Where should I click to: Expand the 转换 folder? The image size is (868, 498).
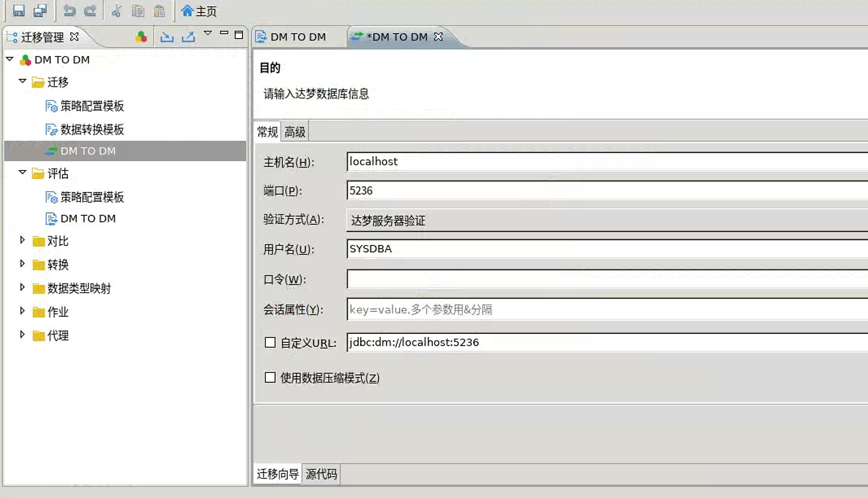pos(22,264)
